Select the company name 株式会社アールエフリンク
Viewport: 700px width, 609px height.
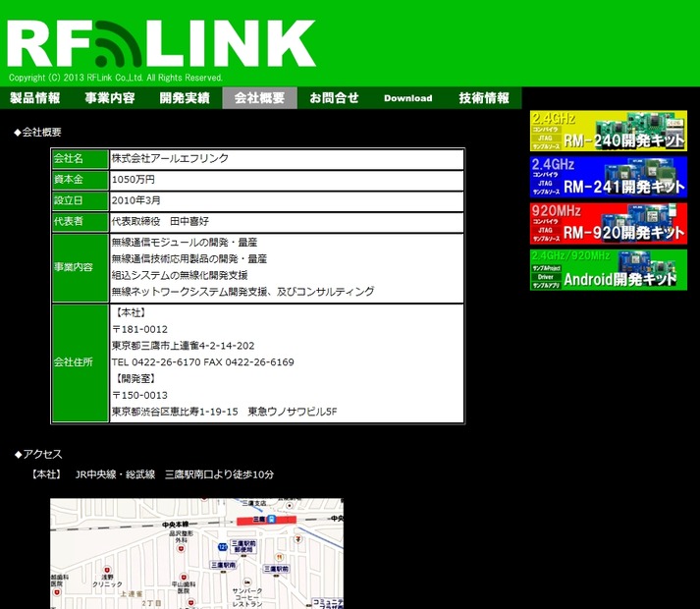[170, 158]
